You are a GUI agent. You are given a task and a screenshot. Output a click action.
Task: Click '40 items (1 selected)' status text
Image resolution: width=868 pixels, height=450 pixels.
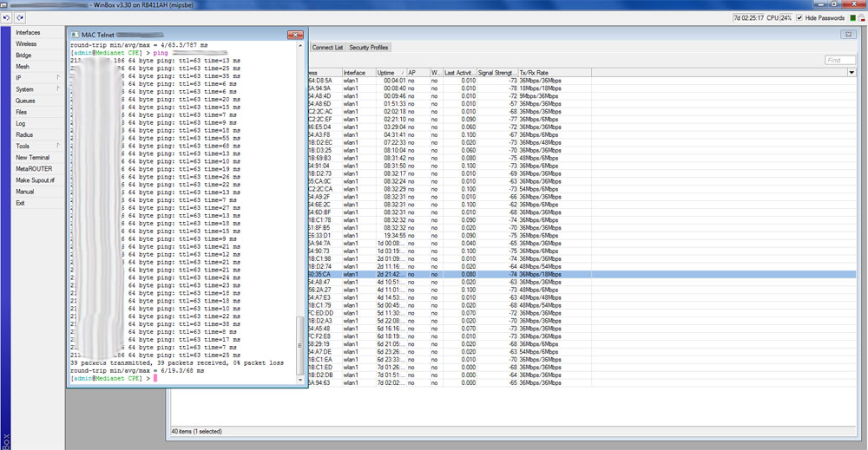196,431
